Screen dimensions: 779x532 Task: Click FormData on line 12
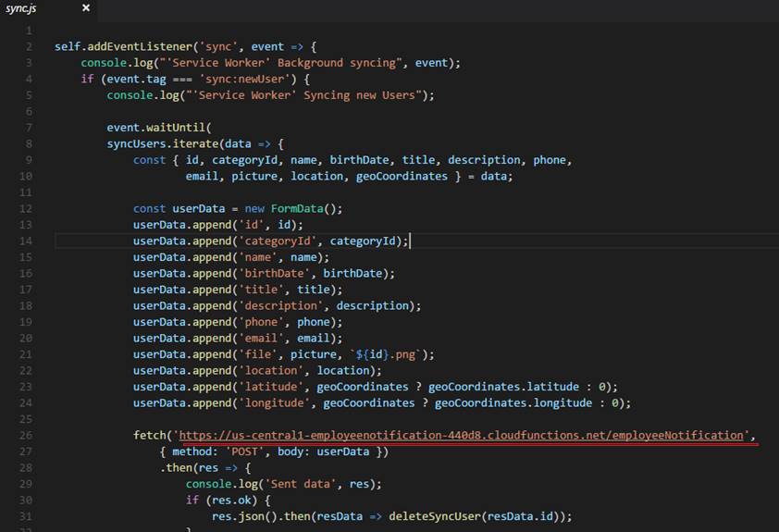297,208
